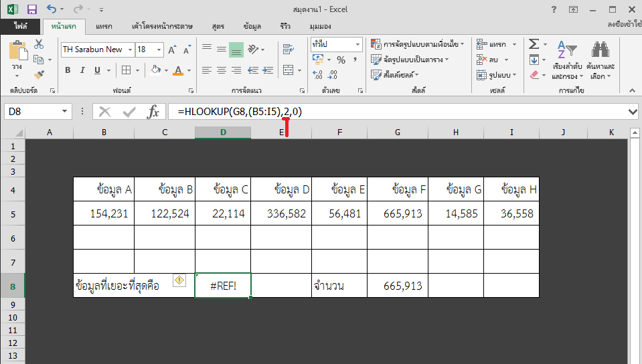Toggle Italic formatting
This screenshot has width=642, height=364.
click(82, 70)
